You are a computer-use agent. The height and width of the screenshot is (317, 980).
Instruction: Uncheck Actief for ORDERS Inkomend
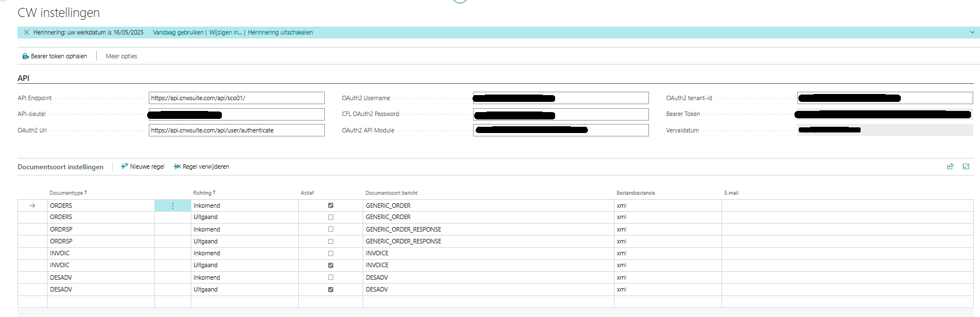330,205
